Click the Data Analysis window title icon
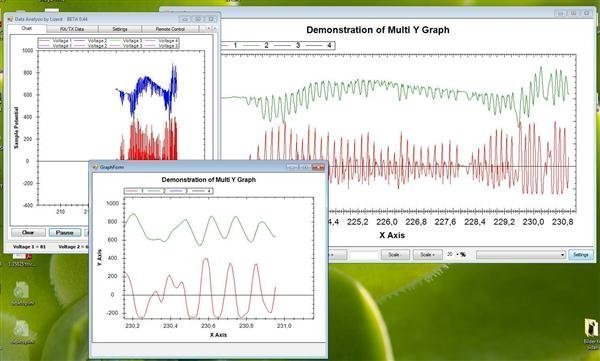 pyautogui.click(x=10, y=19)
